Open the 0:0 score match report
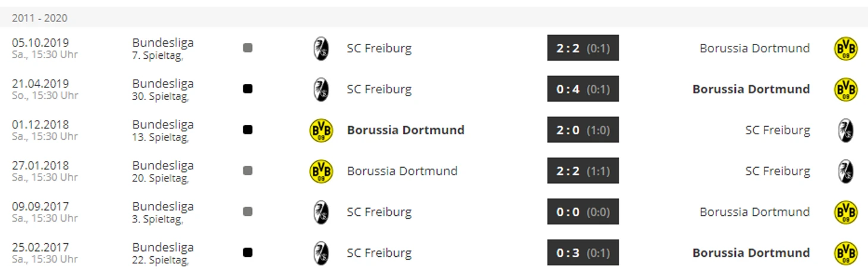 pos(583,212)
